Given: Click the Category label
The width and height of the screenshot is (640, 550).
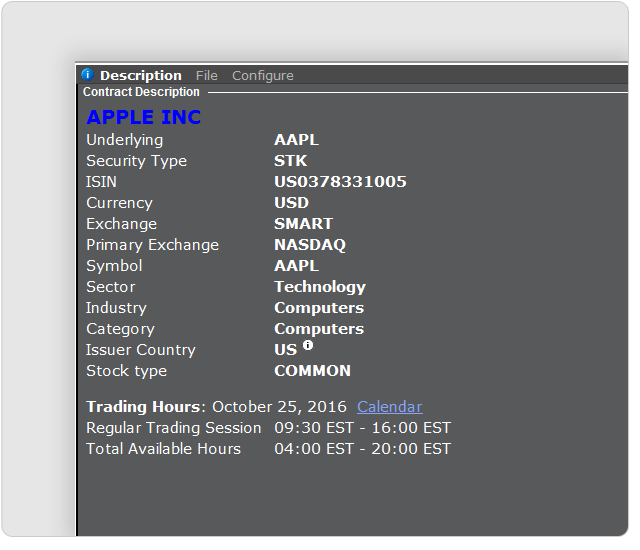Looking at the screenshot, I should [x=120, y=329].
